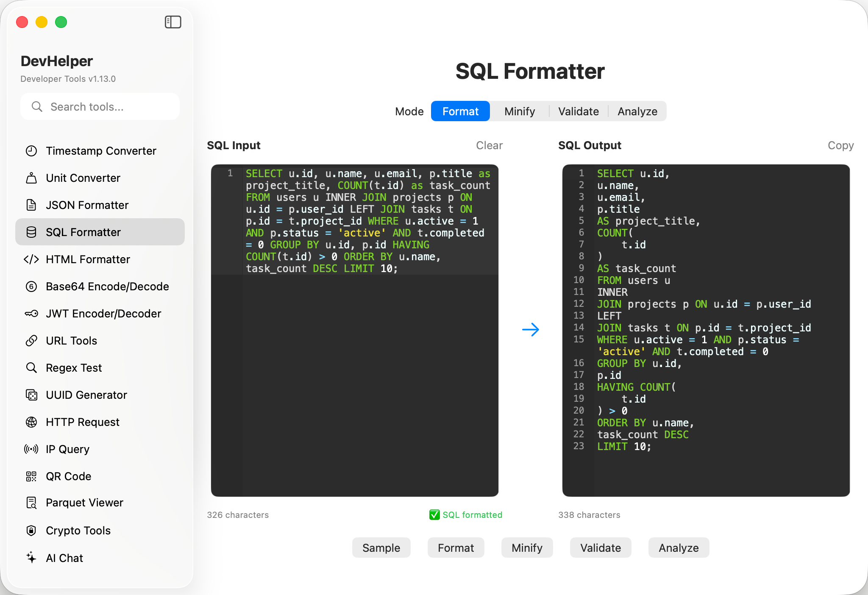Image resolution: width=868 pixels, height=595 pixels.
Task: Focus the Search tools field
Action: [x=106, y=107]
